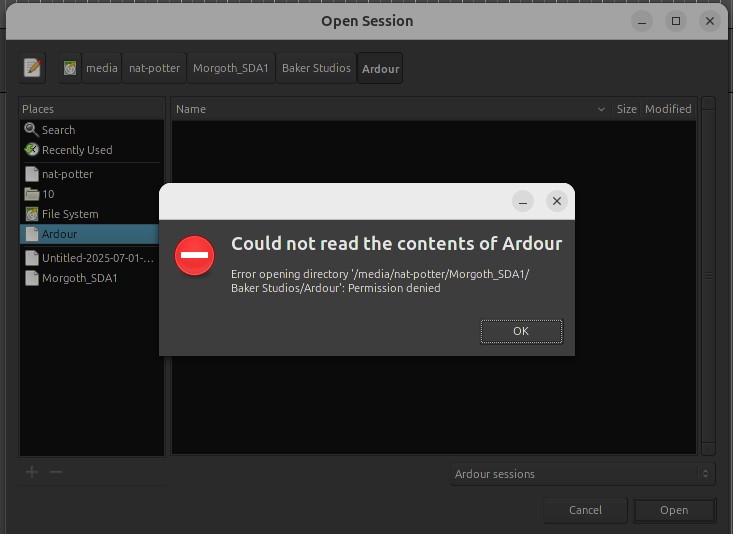
Task: Select Untitled-2025-07-01 bookmark in Places
Action: [98, 258]
